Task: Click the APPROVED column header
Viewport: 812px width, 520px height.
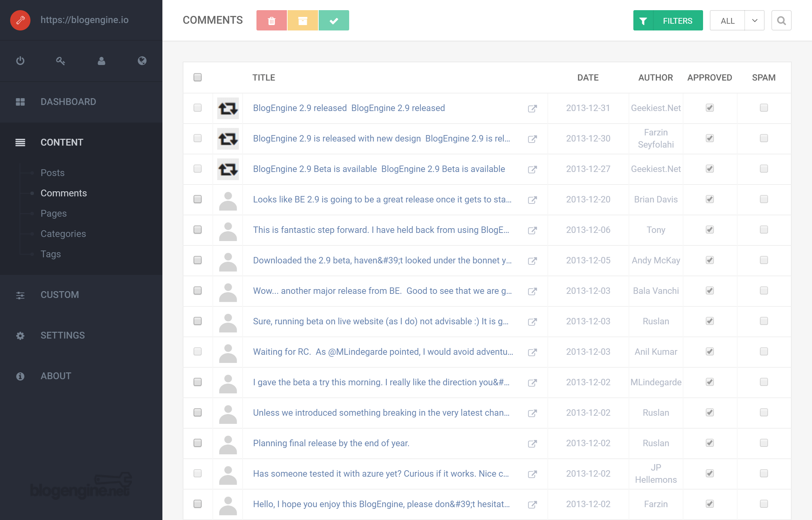Action: (x=710, y=78)
